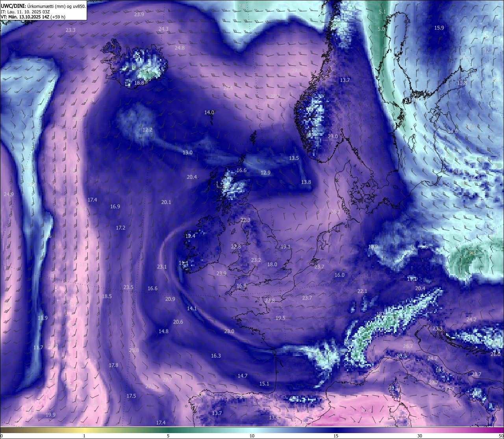Screen dimensions: 504x439
Task: Click the 'UWC/DINI: Úrkomumætti (mm) og uv850.' title
Action: pos(43,6)
